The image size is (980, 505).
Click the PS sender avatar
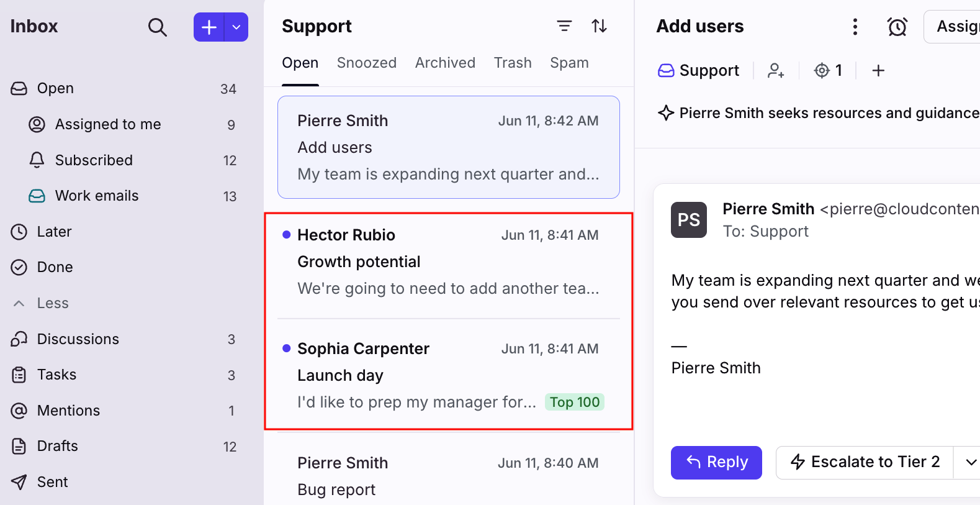689,220
